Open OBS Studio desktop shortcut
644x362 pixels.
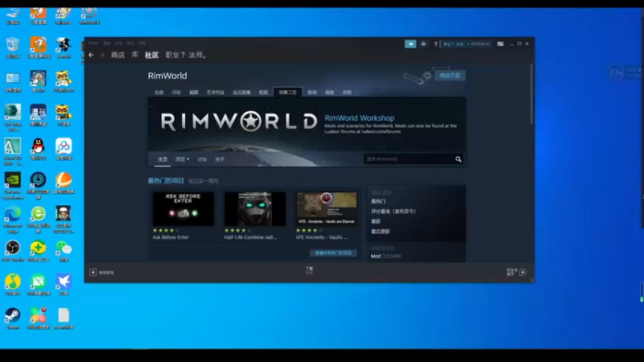(x=13, y=251)
